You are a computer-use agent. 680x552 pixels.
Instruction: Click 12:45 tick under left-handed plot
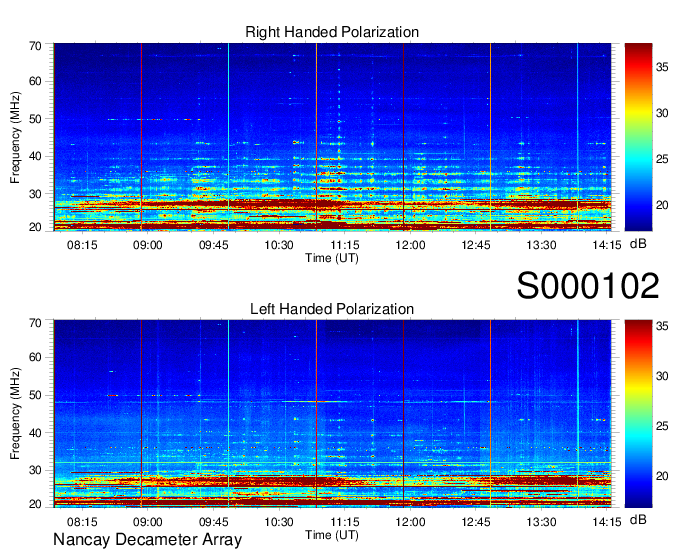pos(476,522)
